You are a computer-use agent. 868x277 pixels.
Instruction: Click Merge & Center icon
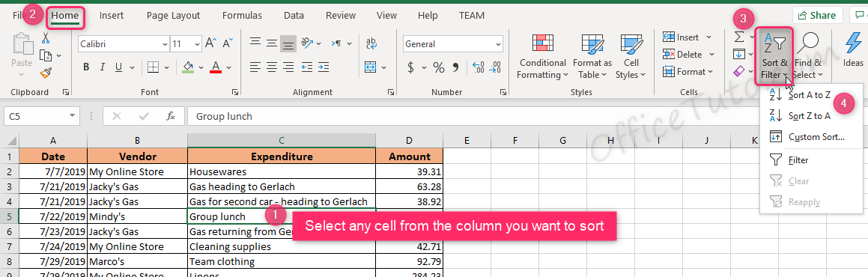coord(370,67)
